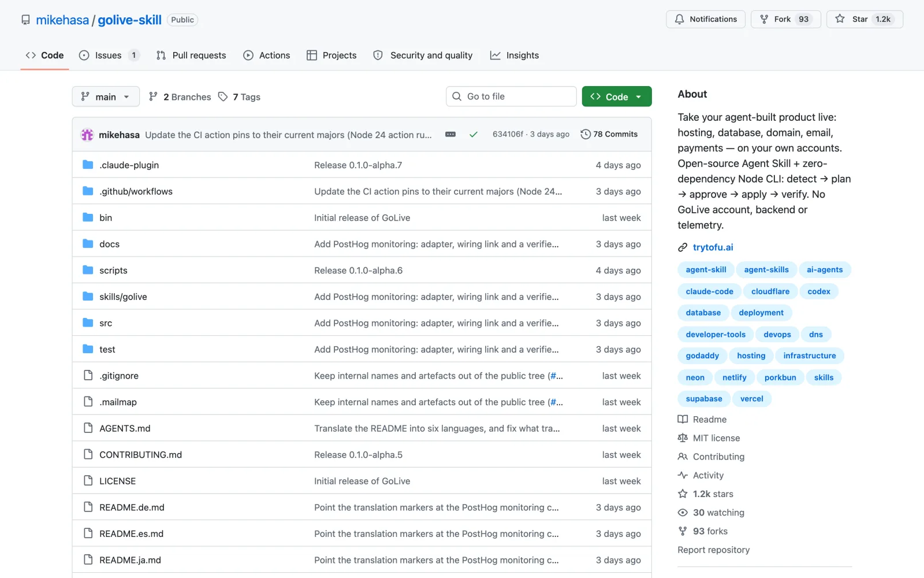This screenshot has width=924, height=578.
Task: Click the file icon beside LICENSE
Action: coord(88,480)
